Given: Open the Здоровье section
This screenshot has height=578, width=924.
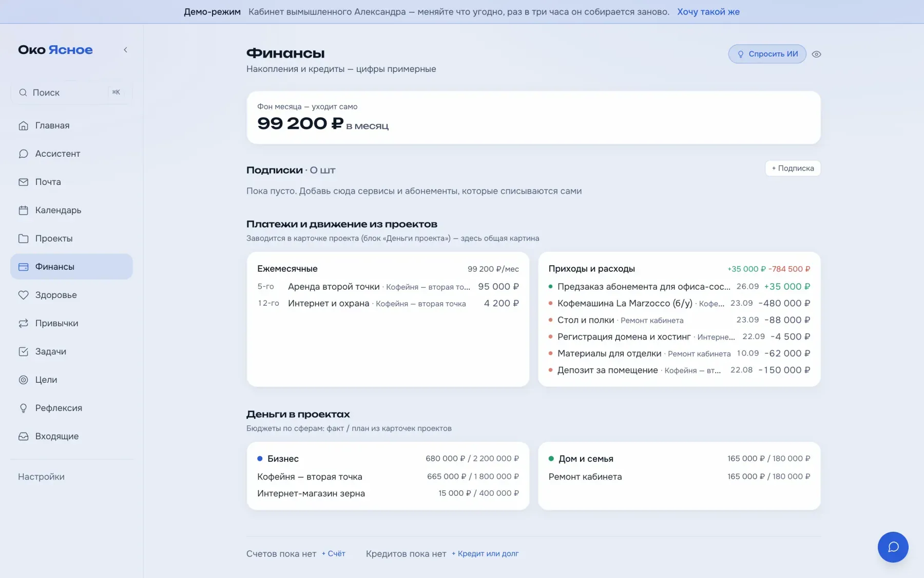Looking at the screenshot, I should (71, 295).
